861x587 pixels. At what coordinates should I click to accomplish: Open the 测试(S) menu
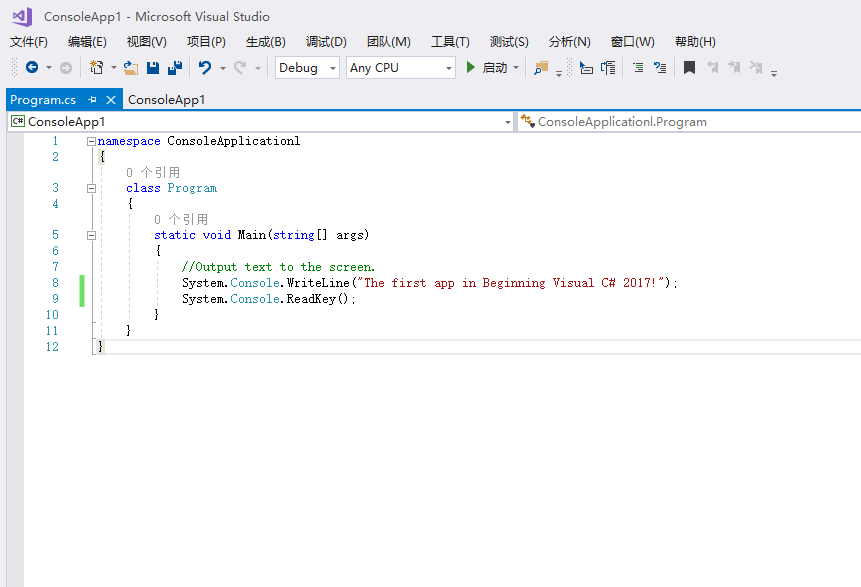509,42
